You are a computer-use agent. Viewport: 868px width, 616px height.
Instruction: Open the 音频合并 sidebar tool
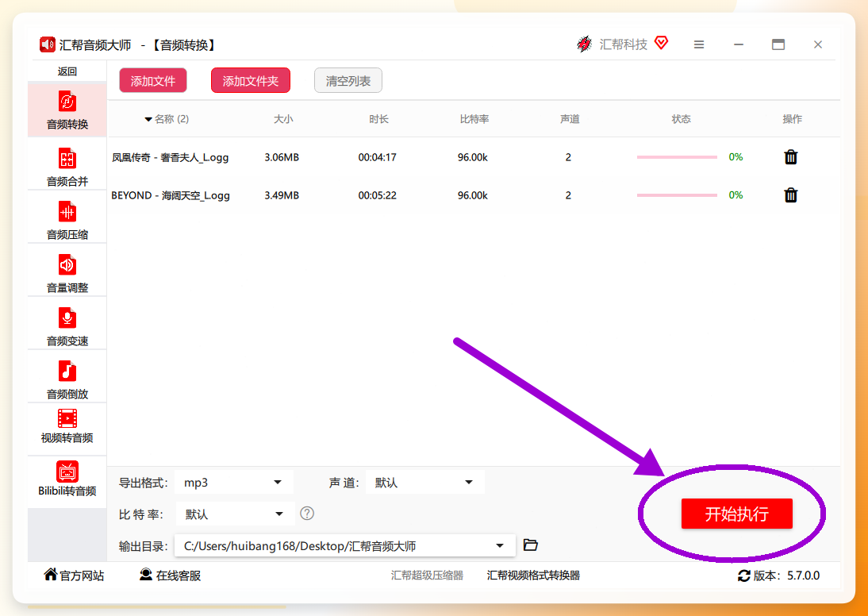coord(67,166)
